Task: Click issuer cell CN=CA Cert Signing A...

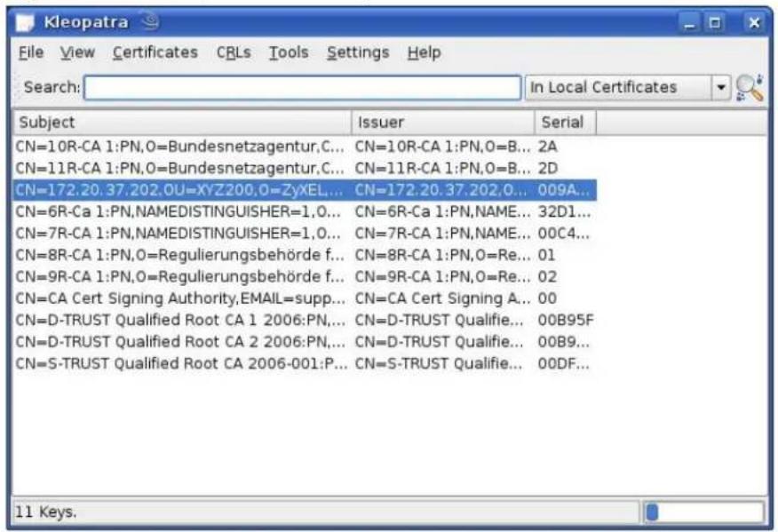Action: (x=442, y=298)
